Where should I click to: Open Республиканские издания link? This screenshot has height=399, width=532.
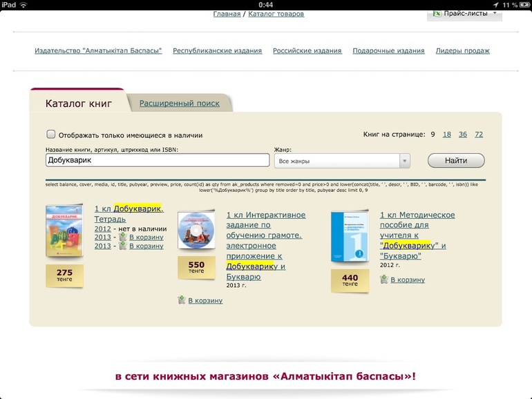pos(217,50)
